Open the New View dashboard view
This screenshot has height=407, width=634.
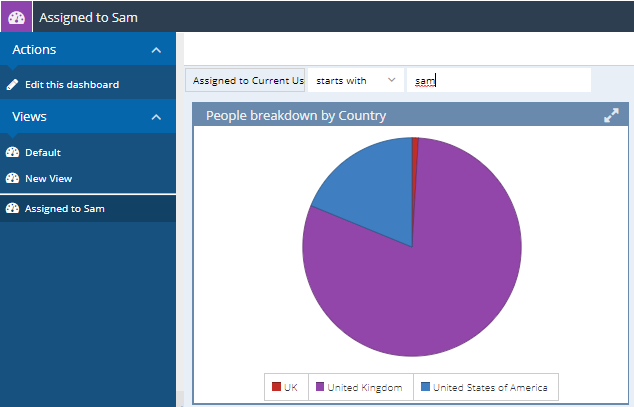[88, 178]
